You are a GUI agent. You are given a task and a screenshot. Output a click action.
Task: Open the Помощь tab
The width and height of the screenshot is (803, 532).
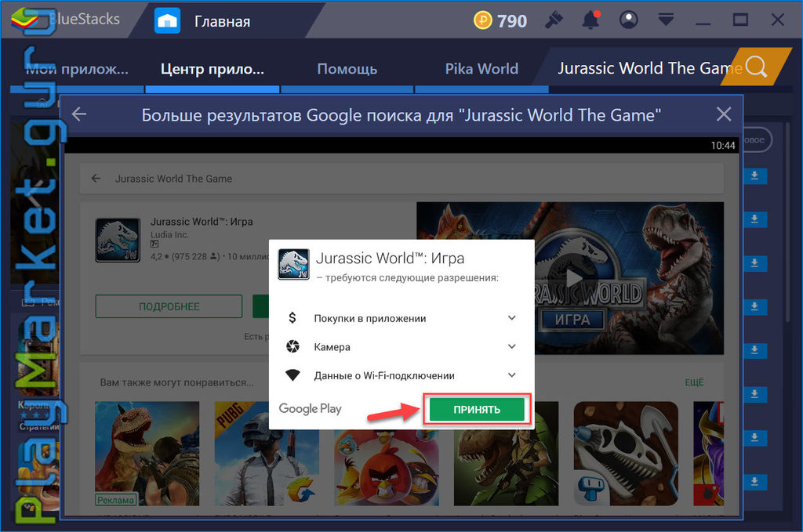pos(347,69)
